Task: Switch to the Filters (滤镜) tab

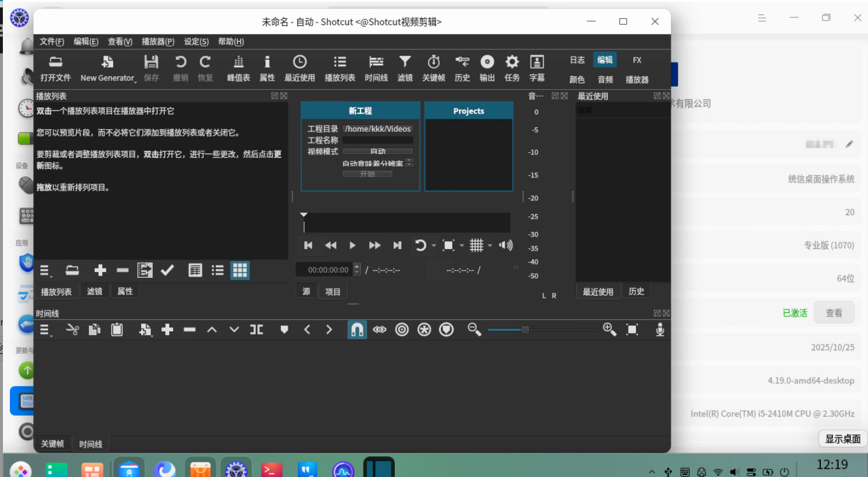Action: 95,291
